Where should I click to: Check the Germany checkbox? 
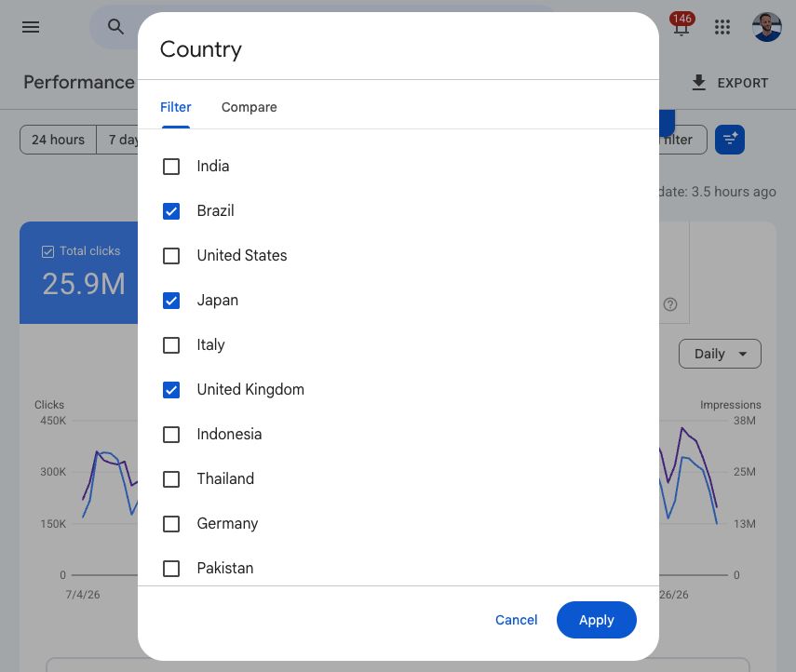point(171,524)
